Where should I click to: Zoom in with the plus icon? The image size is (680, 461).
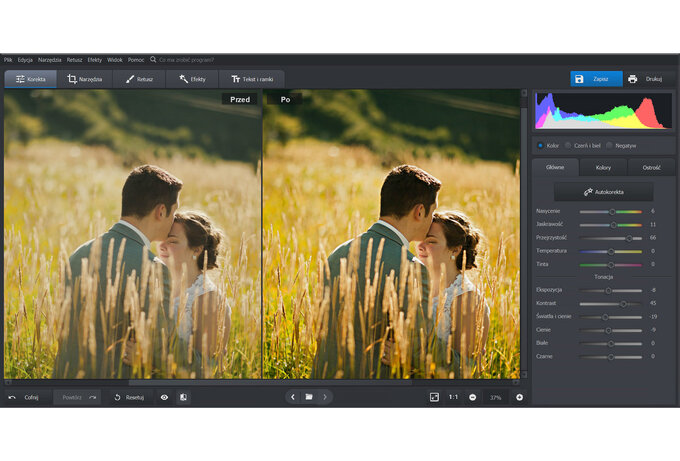pos(519,397)
